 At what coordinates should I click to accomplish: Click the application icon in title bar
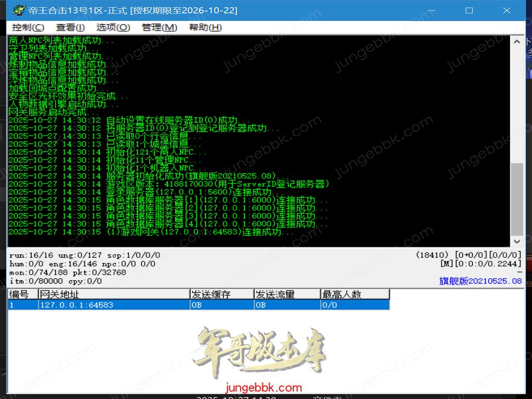point(19,10)
